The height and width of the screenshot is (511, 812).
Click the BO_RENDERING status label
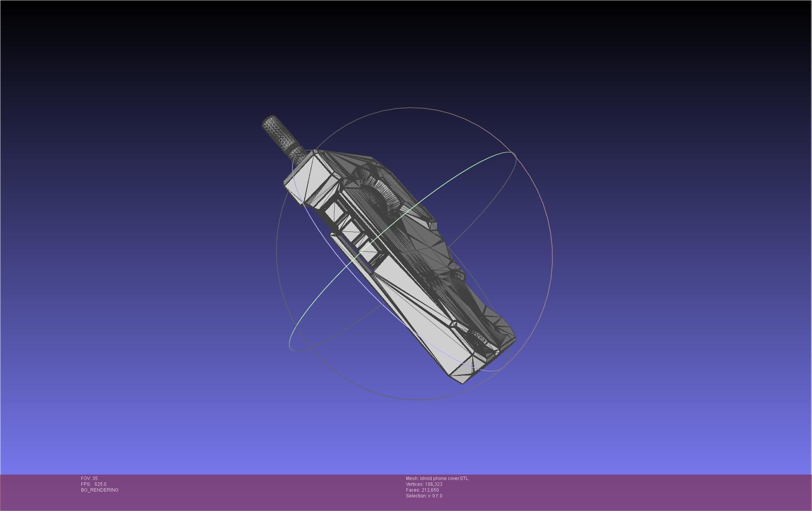[100, 490]
